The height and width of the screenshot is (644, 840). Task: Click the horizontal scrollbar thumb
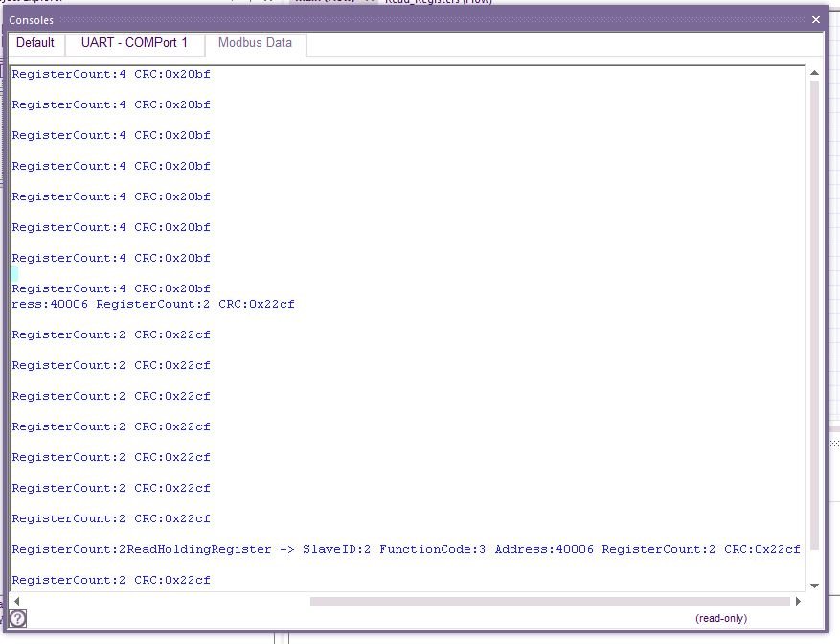click(550, 601)
